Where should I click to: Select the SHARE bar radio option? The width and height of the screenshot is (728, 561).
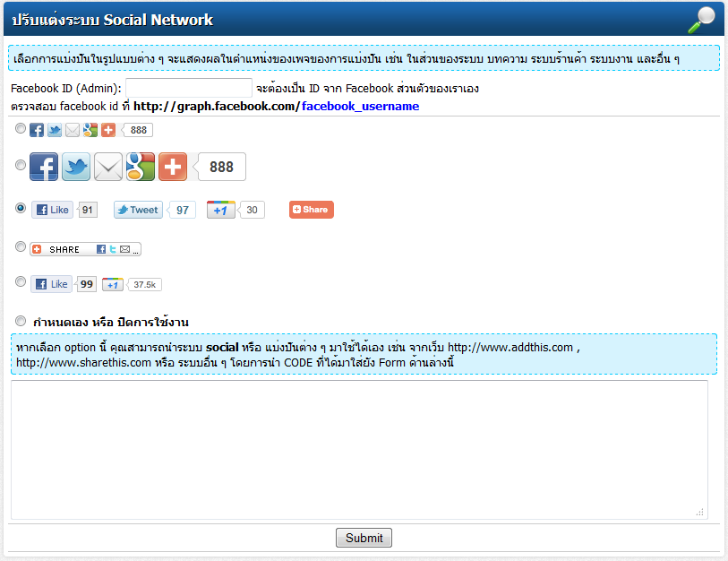click(20, 246)
